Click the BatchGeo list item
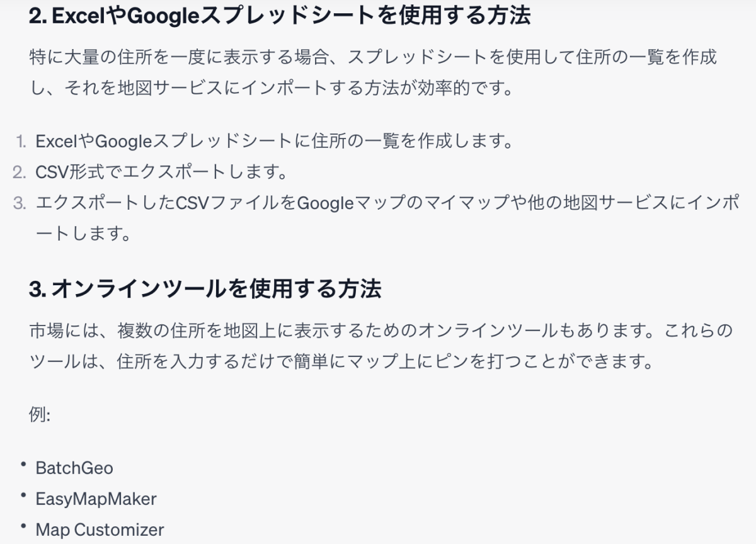 74,468
